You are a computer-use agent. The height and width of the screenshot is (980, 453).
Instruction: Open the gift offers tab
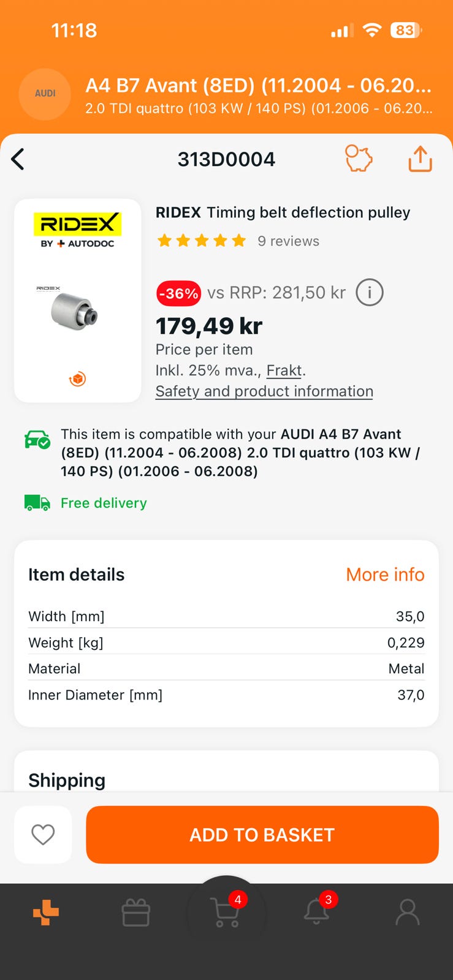point(136,913)
